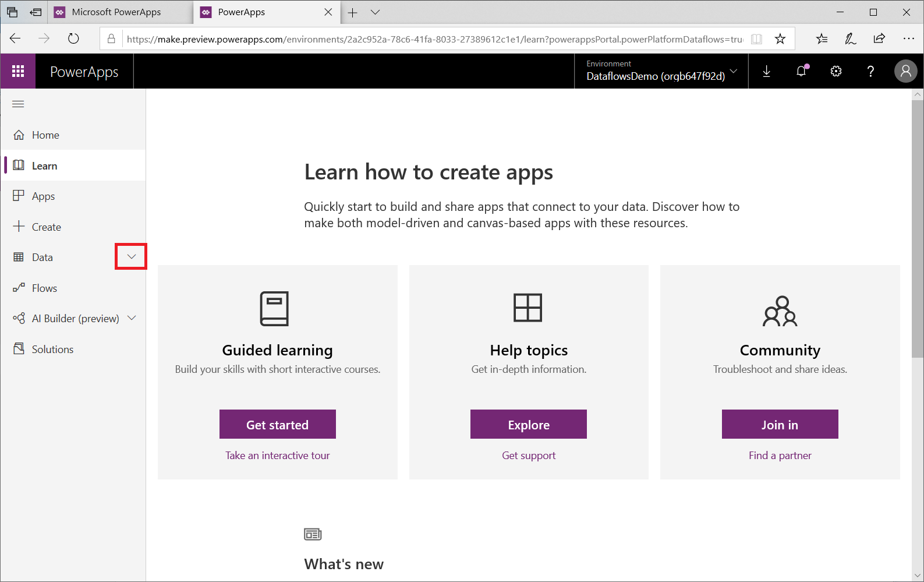This screenshot has width=924, height=582.
Task: Click the browser address bar URL
Action: (434, 39)
